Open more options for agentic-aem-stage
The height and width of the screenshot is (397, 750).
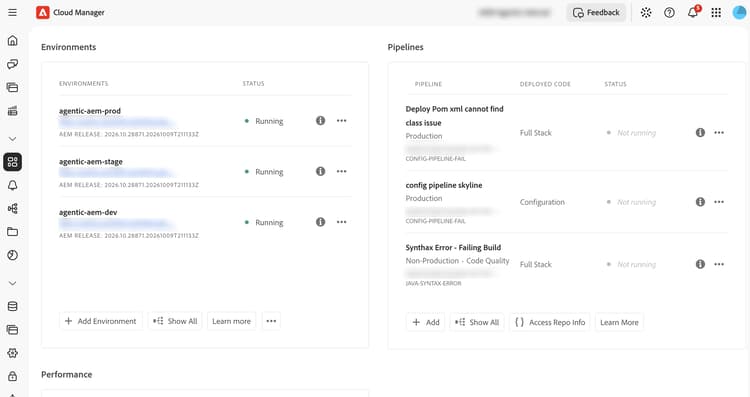coord(342,171)
